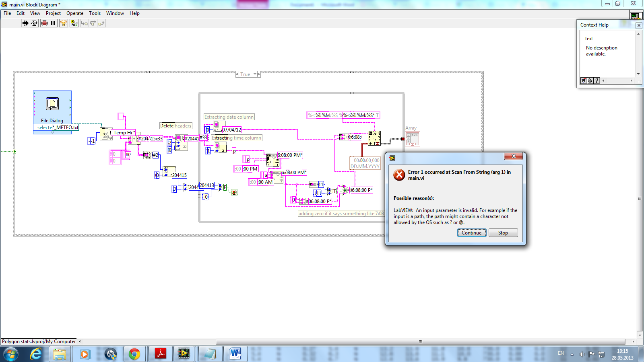Click the HP support taskbar icon
Viewport: 644px width, 362px height.
click(x=110, y=354)
